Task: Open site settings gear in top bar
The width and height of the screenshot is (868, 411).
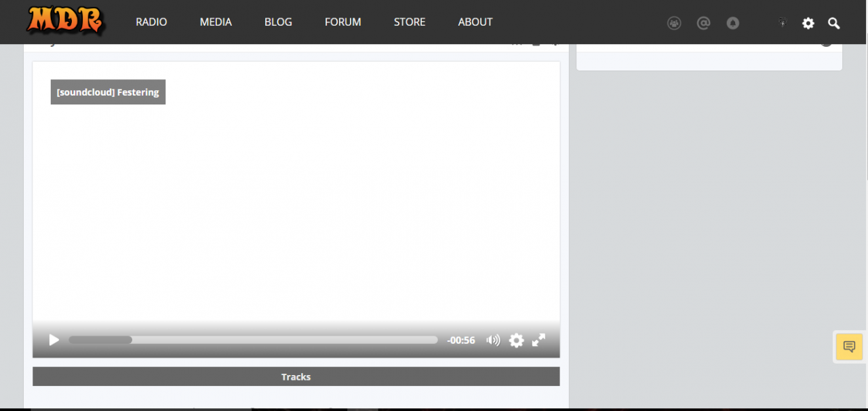Action: [808, 23]
